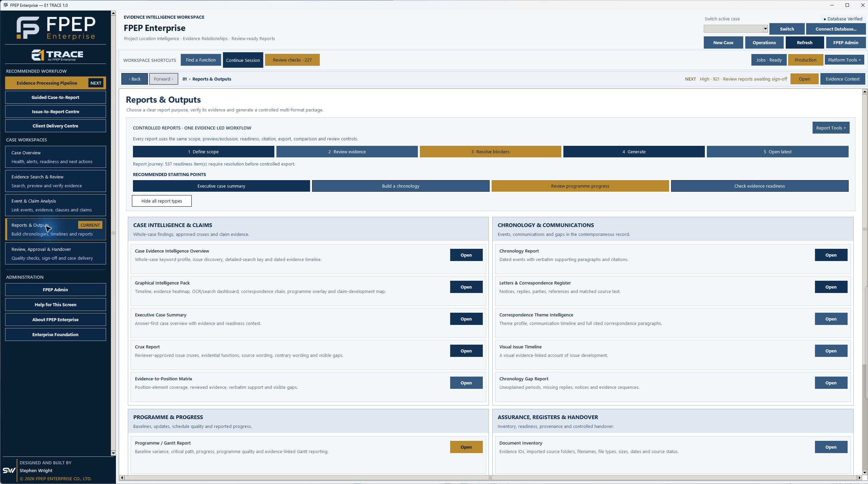This screenshot has height=484, width=868.
Task: Create a New Case
Action: (723, 42)
